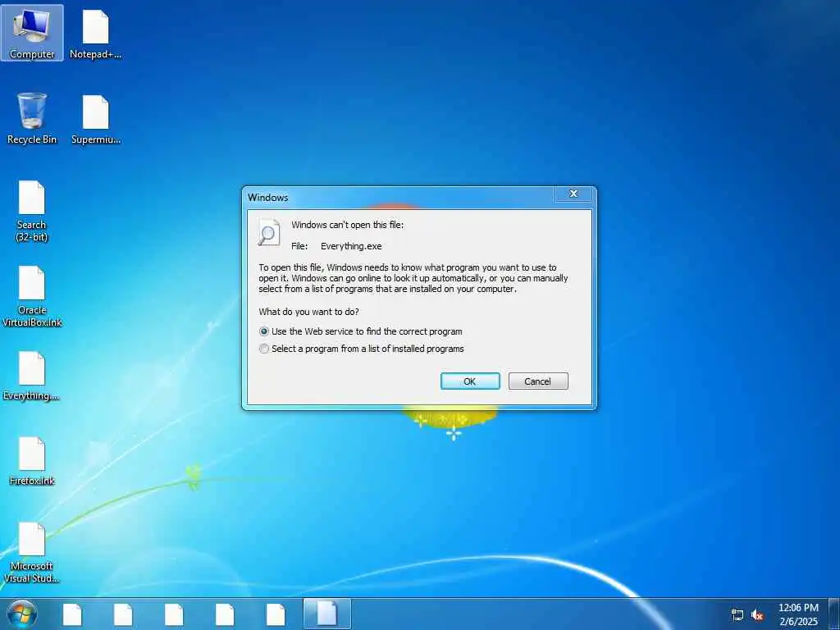Choose Select a program from installed list
The image size is (840, 630).
[x=362, y=349]
